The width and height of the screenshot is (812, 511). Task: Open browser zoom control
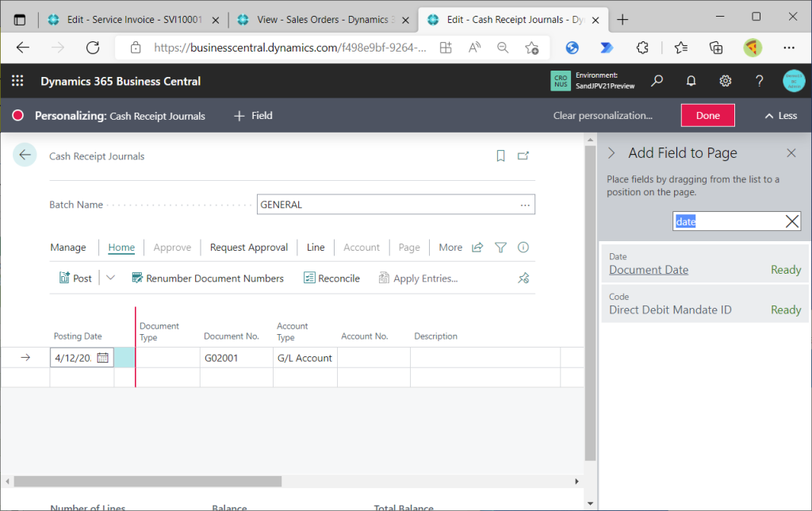(x=502, y=48)
